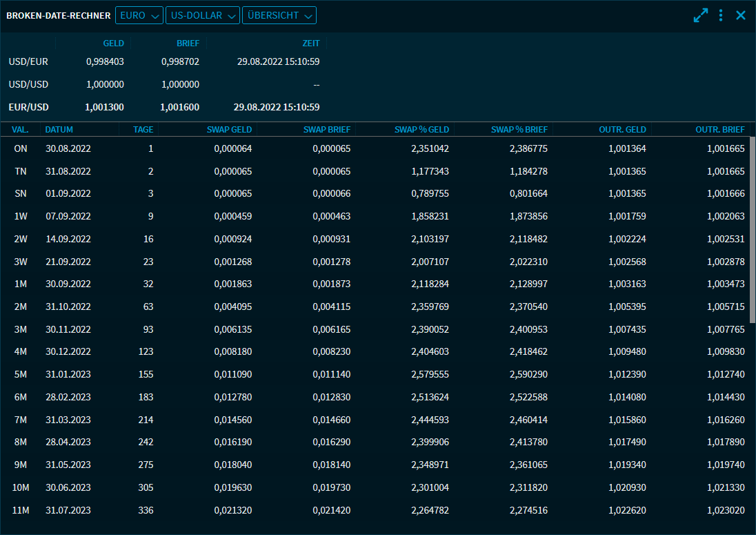The height and width of the screenshot is (535, 756).
Task: Select the ON overnight tenor row
Action: pos(372,148)
